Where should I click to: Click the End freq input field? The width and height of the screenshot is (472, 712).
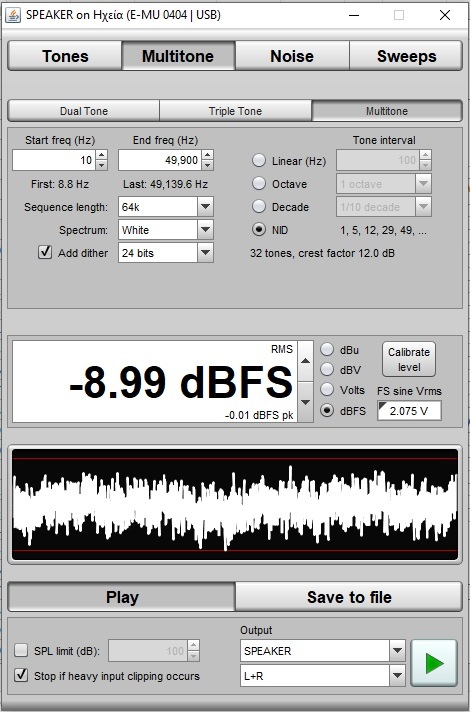pyautogui.click(x=160, y=160)
